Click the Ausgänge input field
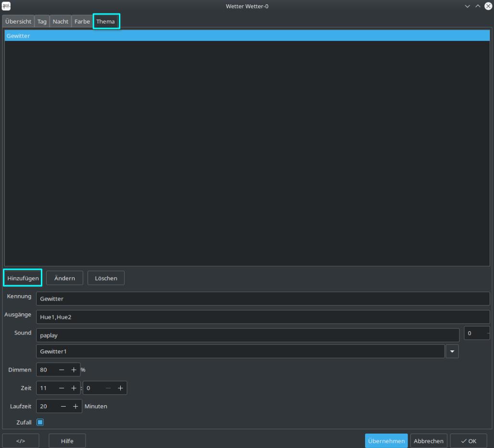The image size is (494, 448). click(x=263, y=317)
